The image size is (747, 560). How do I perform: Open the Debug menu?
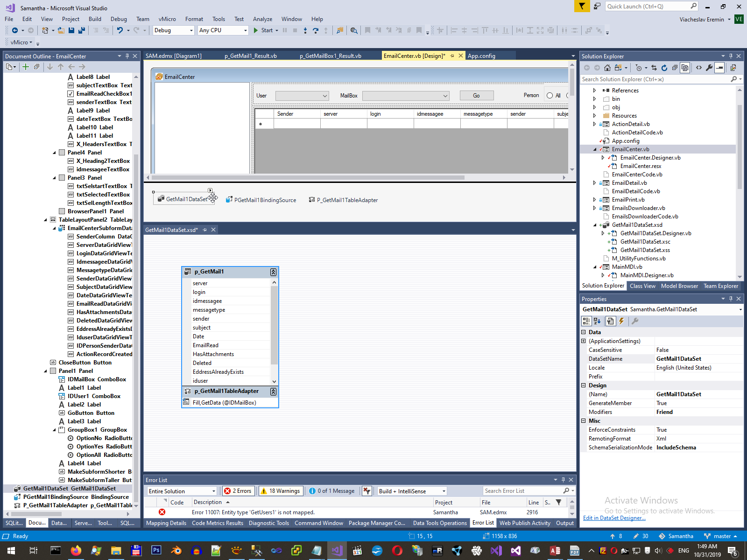(119, 19)
